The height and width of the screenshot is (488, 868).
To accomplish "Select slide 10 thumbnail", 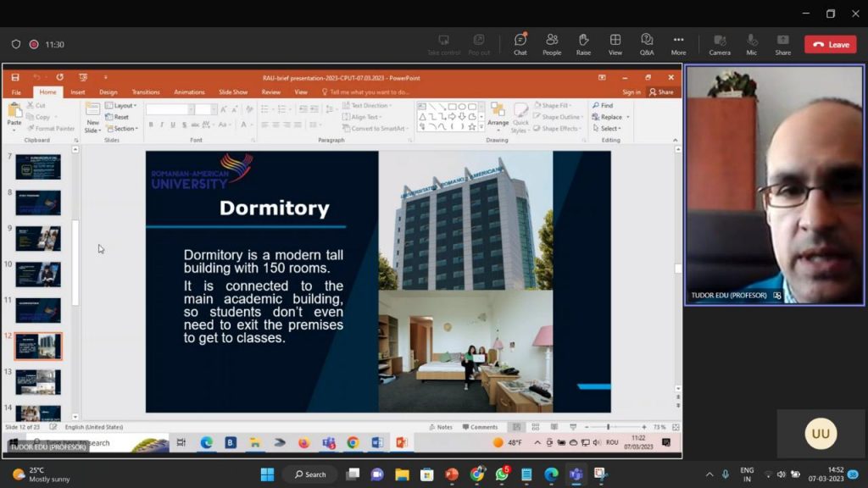I will tap(38, 274).
